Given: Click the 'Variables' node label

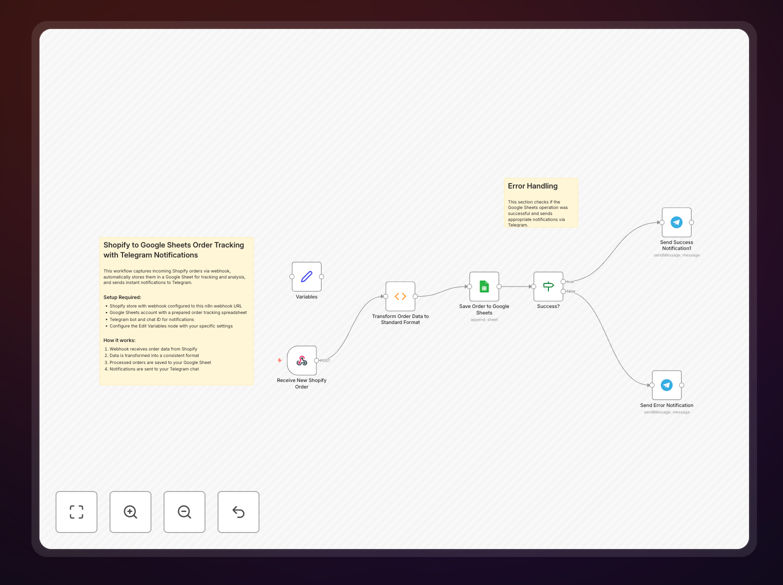Looking at the screenshot, I should coord(307,297).
